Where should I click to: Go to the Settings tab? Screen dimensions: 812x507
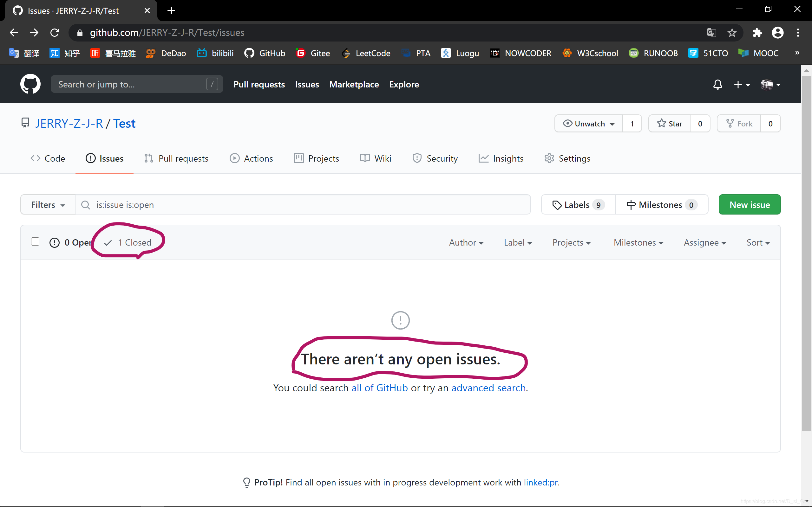pos(567,158)
